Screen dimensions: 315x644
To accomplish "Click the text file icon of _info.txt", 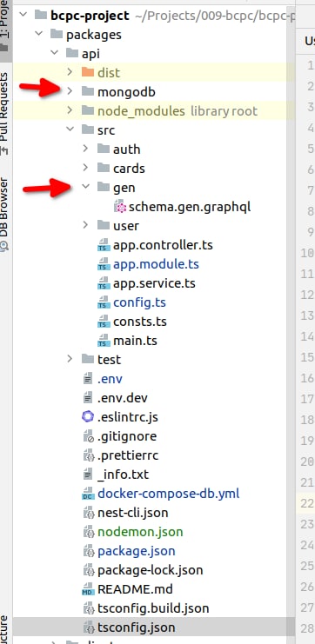I will (x=88, y=475).
